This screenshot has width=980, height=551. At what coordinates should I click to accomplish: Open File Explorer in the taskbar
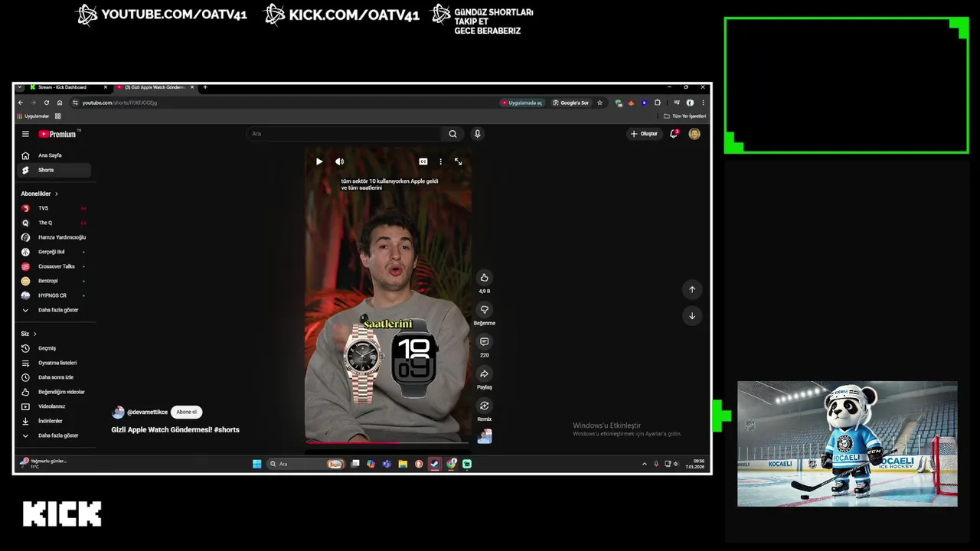[x=403, y=464]
